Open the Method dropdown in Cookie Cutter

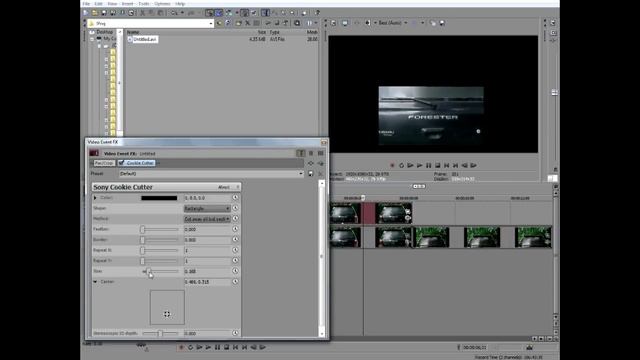[207, 219]
